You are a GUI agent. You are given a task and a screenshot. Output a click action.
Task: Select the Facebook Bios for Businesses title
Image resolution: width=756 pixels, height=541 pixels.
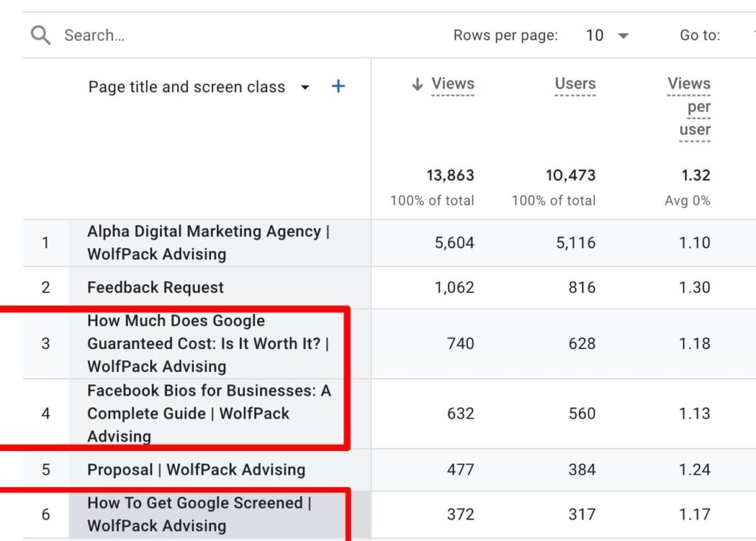(x=209, y=413)
